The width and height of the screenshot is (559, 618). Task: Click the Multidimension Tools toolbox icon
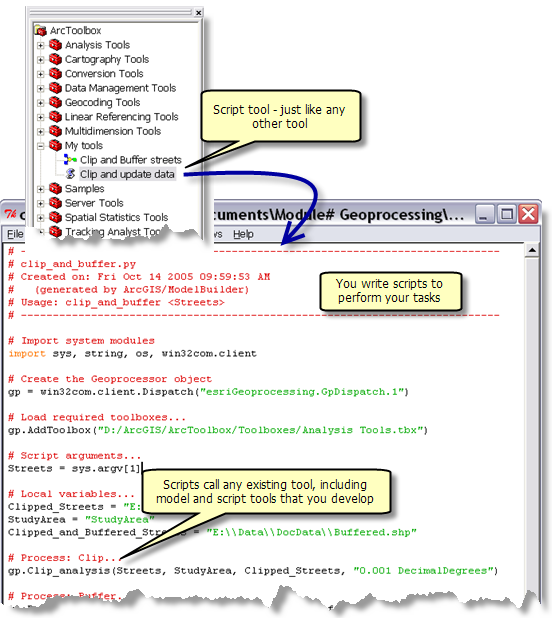click(x=56, y=131)
